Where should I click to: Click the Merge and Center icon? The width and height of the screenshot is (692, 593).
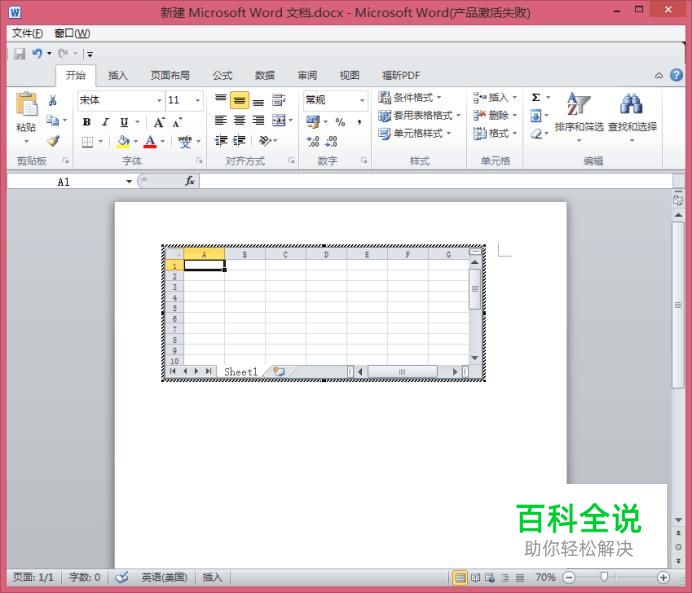click(278, 120)
